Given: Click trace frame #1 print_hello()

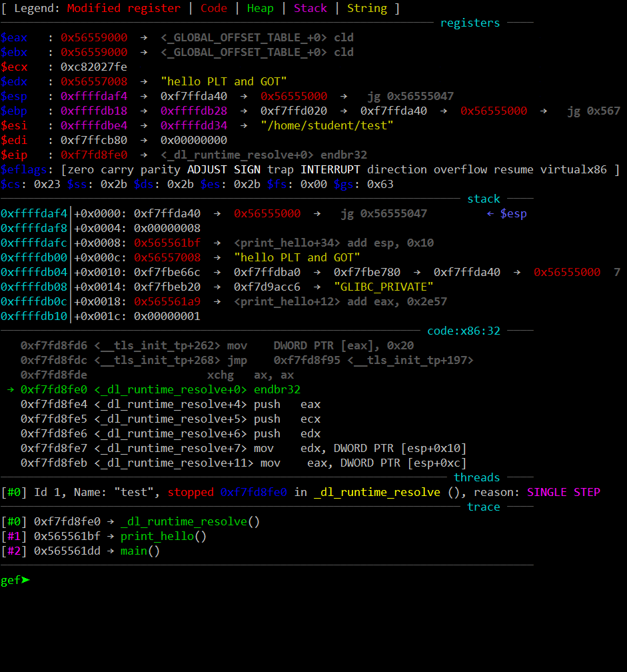Looking at the screenshot, I should pos(104,536).
